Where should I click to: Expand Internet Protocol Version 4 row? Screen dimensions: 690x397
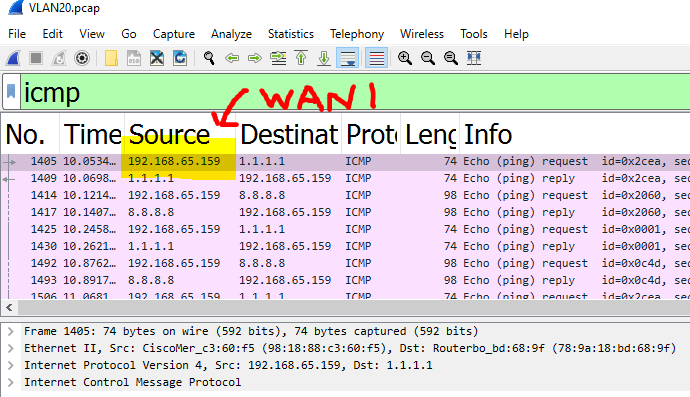click(x=11, y=365)
